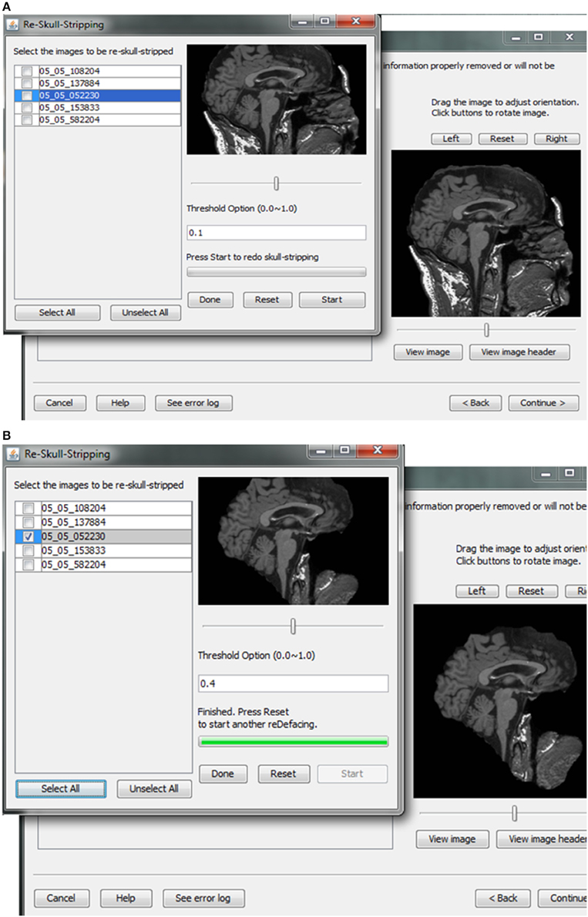
Task: Click the brain preview image in panel A dialog
Action: [276, 99]
